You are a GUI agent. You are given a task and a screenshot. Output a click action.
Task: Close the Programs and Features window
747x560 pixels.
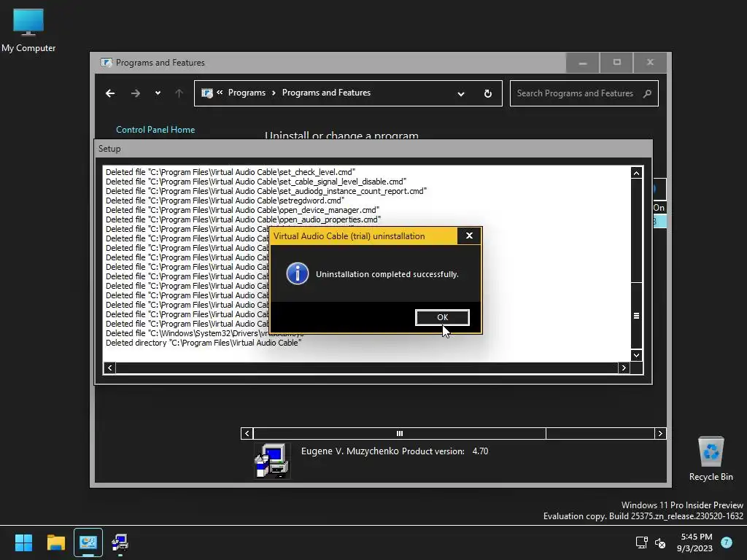tap(650, 63)
